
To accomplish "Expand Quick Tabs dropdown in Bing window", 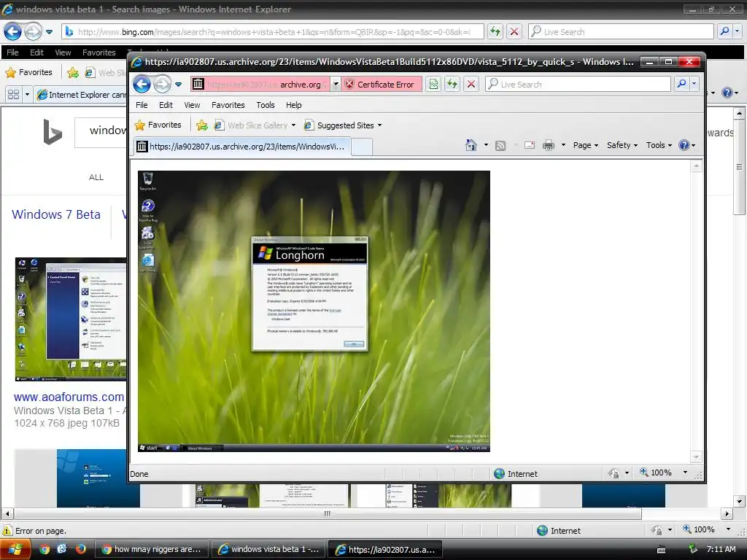I will (x=27, y=95).
